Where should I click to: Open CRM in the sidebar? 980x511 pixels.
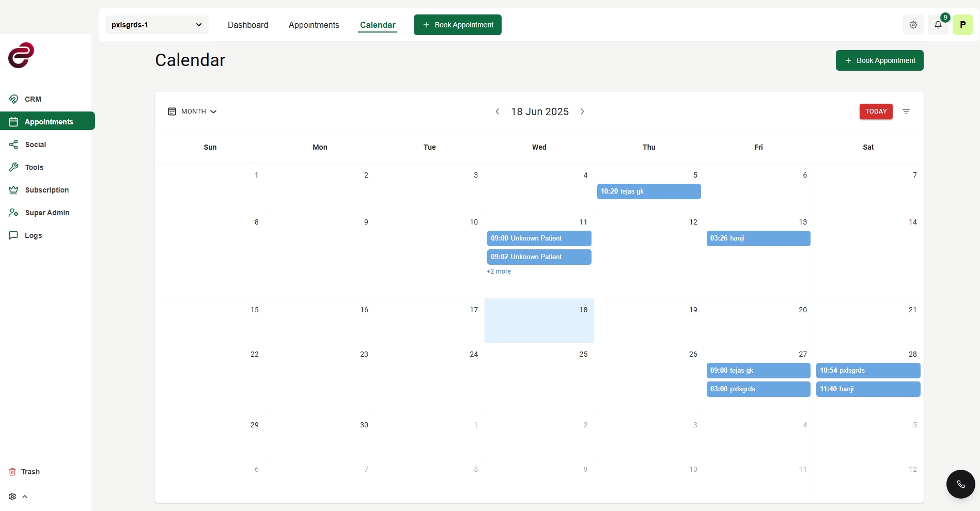[33, 99]
